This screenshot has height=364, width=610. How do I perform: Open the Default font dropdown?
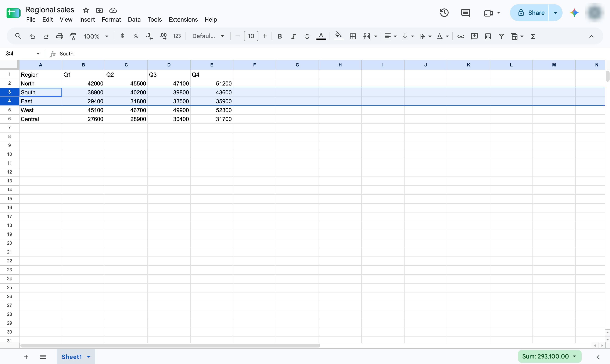tap(208, 36)
